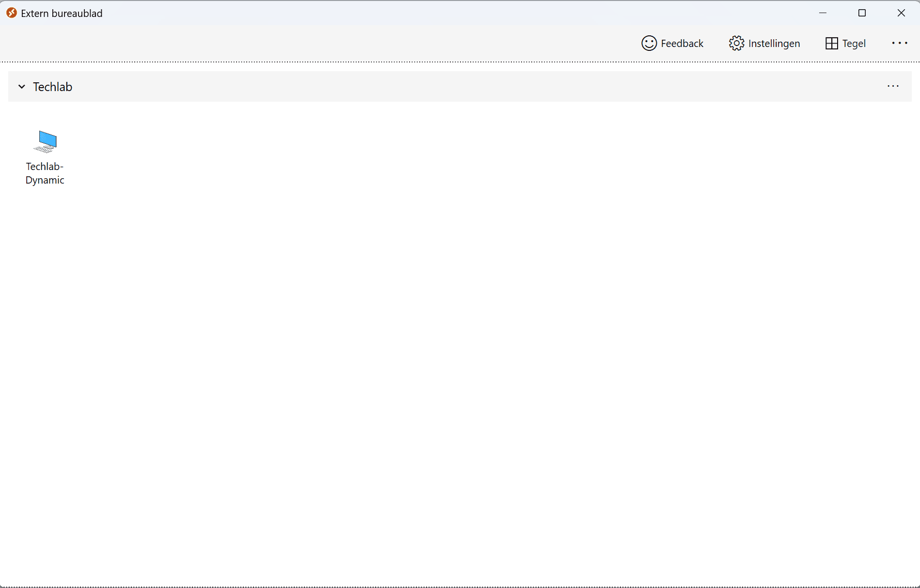Click the Feedback smiley face icon
Screen dimensions: 920x588
pos(649,43)
